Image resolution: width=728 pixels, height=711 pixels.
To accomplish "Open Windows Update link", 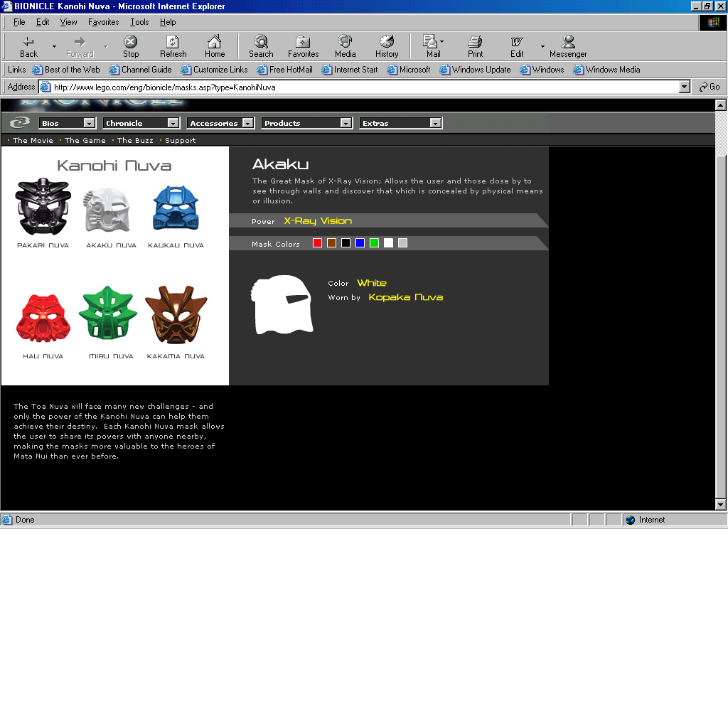I will [476, 70].
